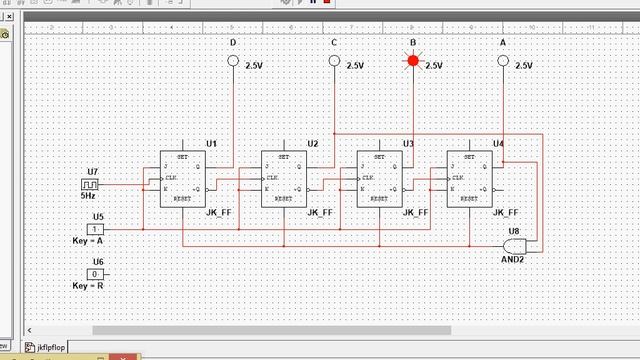Click the U2 reference label
This screenshot has height=360, width=640.
coord(313,144)
